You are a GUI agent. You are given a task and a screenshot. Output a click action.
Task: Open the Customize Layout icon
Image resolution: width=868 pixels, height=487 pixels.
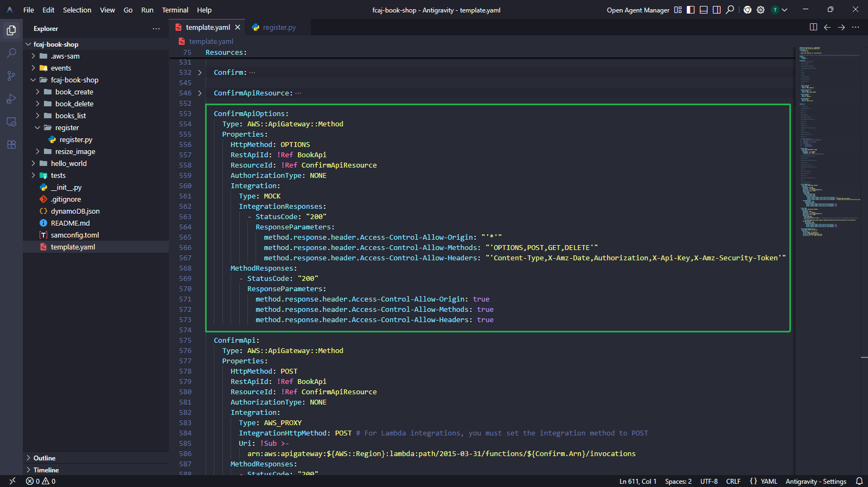pos(678,10)
